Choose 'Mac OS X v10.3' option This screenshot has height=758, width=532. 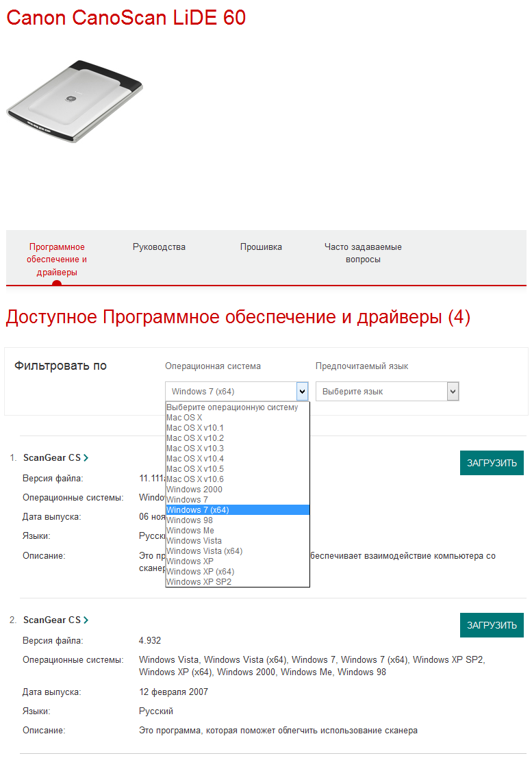[x=238, y=449]
